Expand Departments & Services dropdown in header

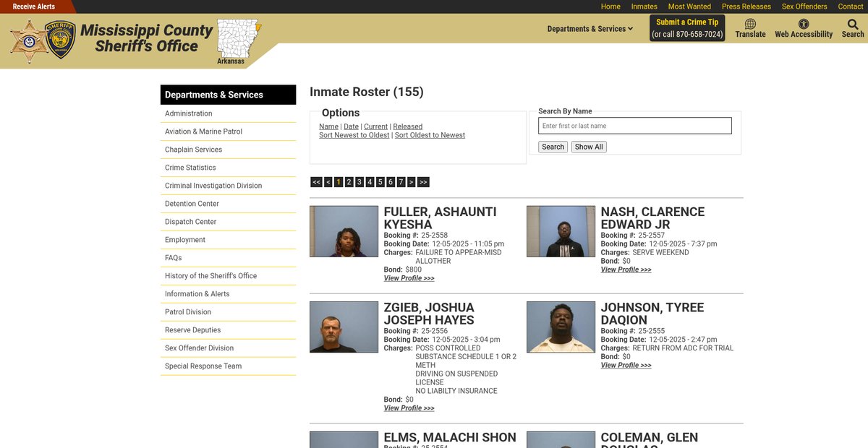[x=590, y=29]
